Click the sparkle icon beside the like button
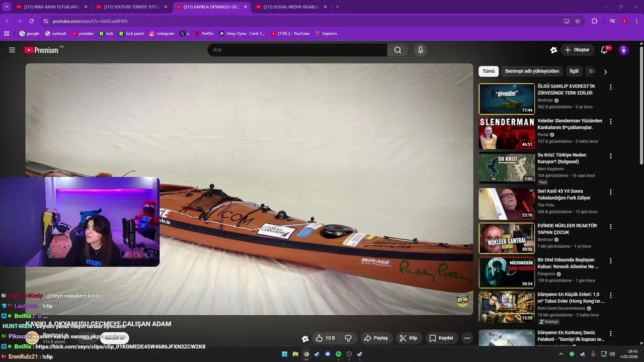Screen dimensions: 644x362 (x=305, y=338)
